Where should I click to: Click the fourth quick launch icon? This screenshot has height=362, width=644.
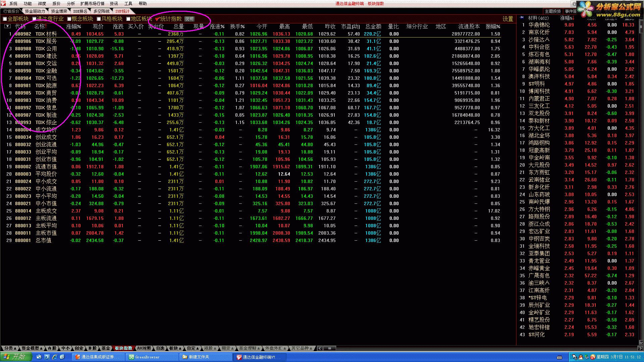[x=62, y=357]
